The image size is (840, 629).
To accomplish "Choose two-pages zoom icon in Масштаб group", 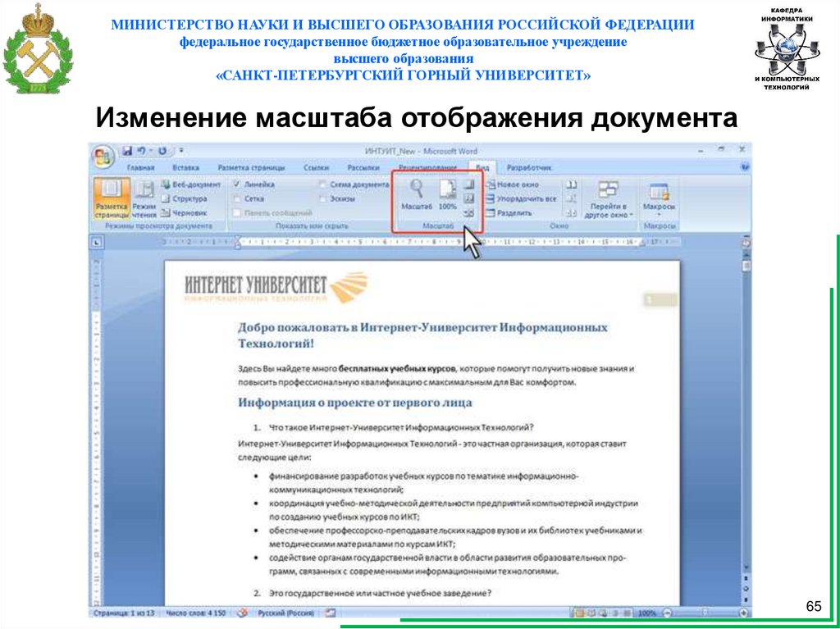I will [x=468, y=198].
